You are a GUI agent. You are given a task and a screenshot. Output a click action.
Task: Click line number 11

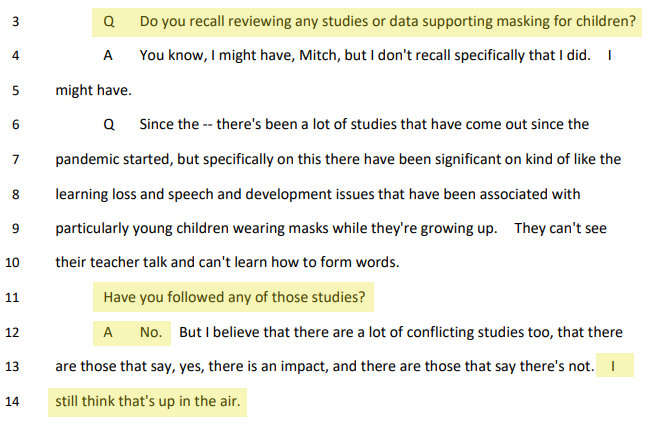[12, 297]
